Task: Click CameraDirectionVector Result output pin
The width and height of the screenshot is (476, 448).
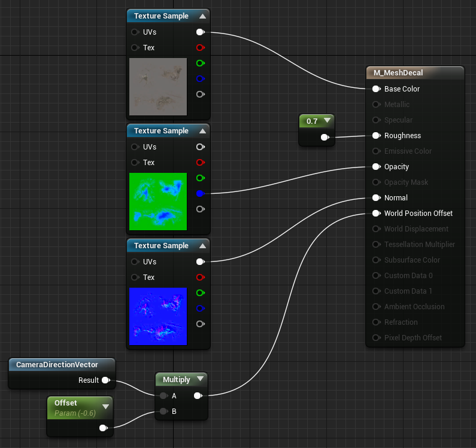Action: [106, 380]
